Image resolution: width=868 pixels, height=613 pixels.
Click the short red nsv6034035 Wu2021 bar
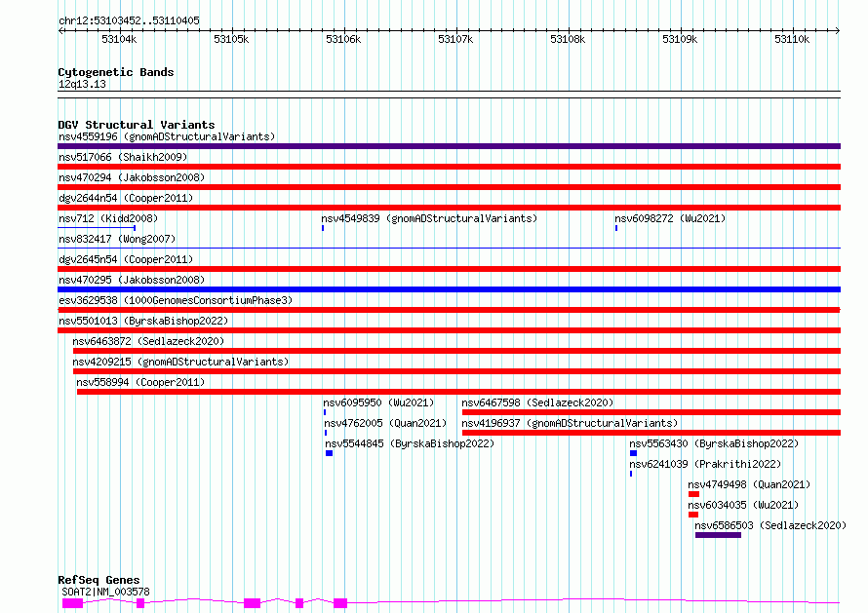(693, 515)
